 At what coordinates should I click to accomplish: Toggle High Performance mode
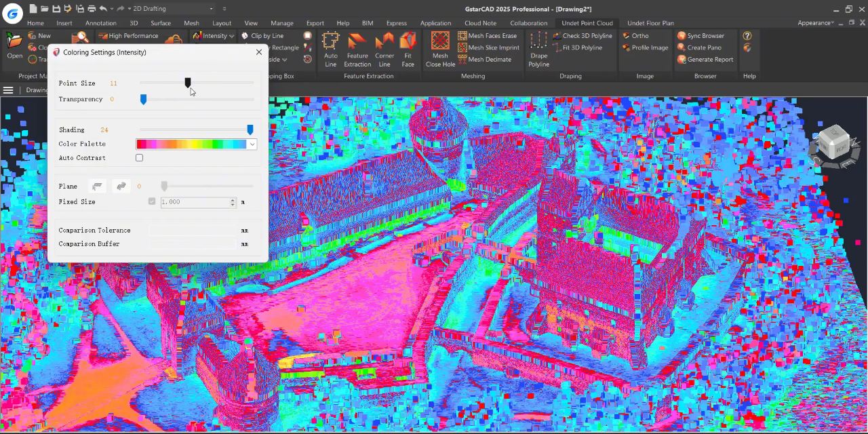(x=128, y=36)
